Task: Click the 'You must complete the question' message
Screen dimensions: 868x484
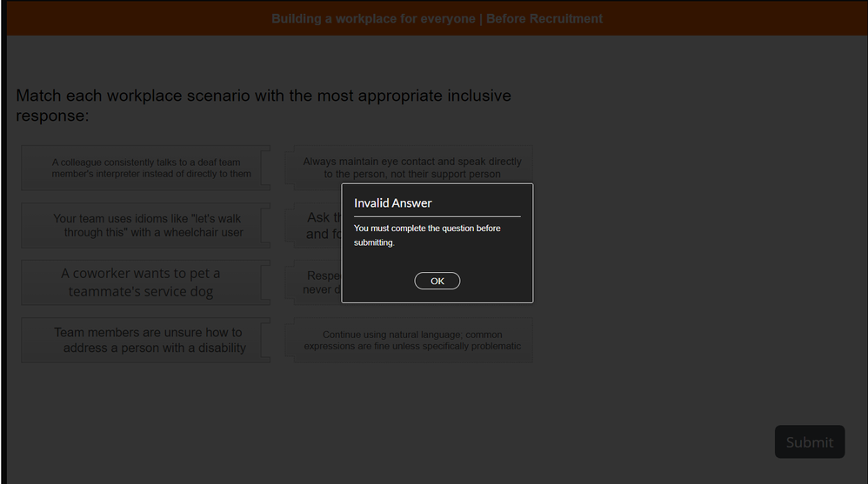Action: (427, 235)
